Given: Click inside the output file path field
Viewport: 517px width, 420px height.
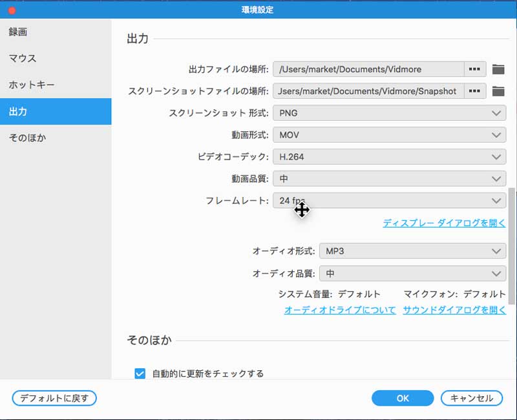Looking at the screenshot, I should (368, 68).
